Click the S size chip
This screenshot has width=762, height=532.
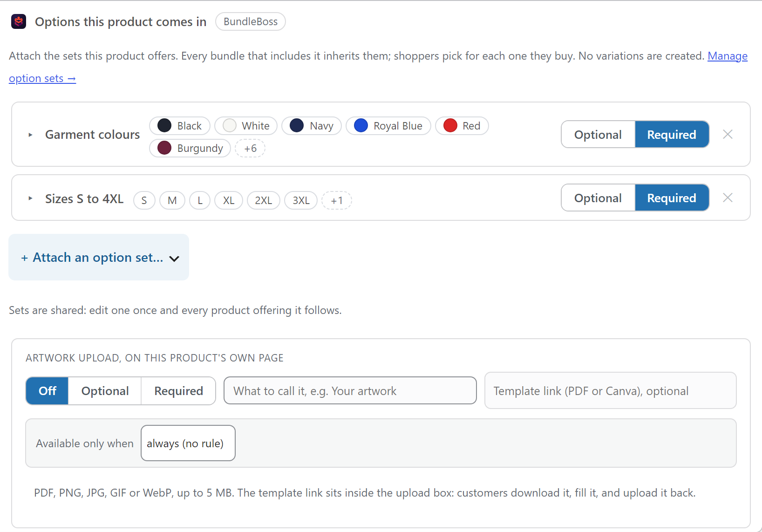point(144,200)
